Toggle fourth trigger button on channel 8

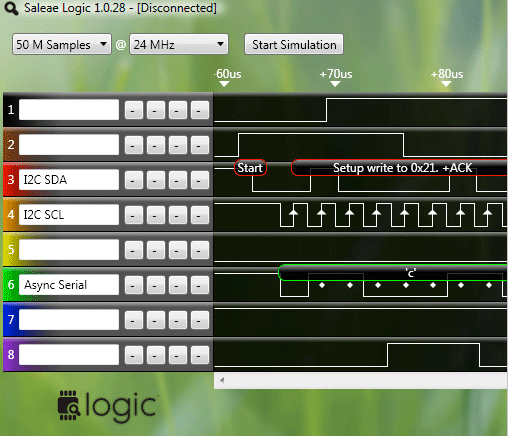[x=200, y=355]
